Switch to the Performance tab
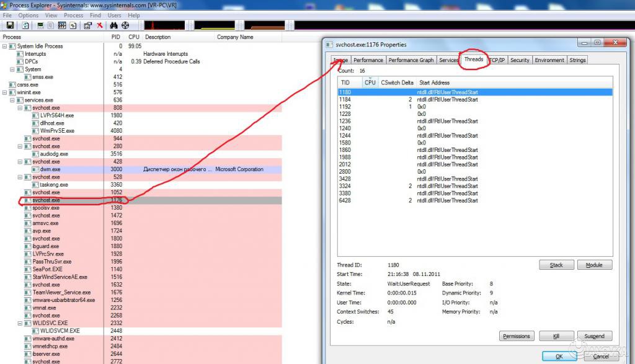635x364 pixels. coord(368,60)
